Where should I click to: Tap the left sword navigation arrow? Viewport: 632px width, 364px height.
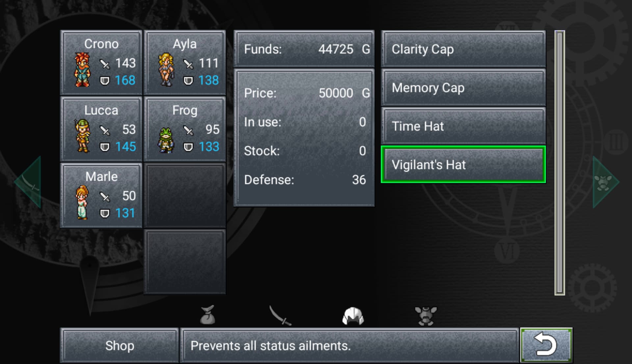click(29, 182)
